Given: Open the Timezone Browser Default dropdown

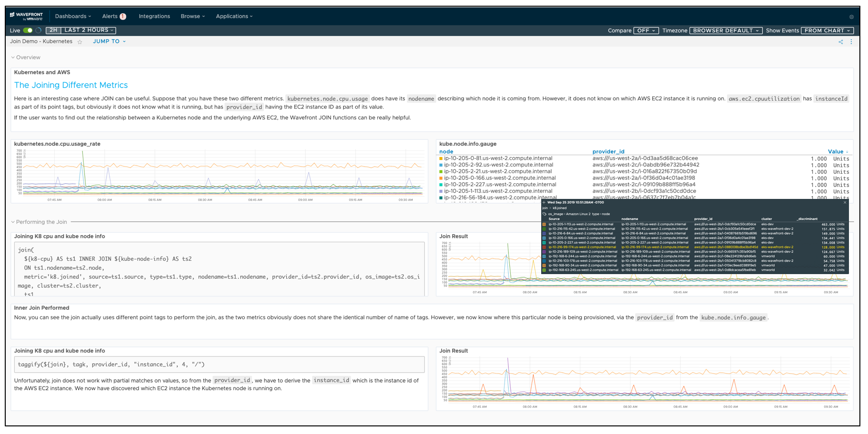Looking at the screenshot, I should pyautogui.click(x=726, y=30).
